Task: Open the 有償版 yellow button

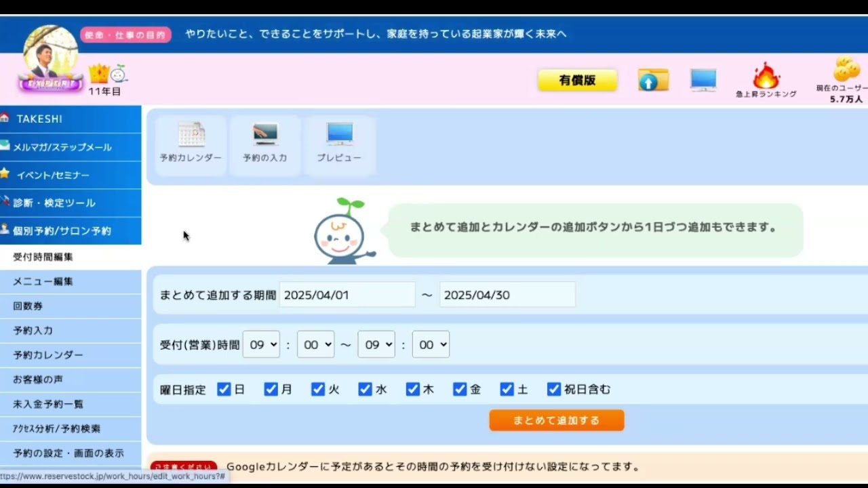Action: [577, 79]
